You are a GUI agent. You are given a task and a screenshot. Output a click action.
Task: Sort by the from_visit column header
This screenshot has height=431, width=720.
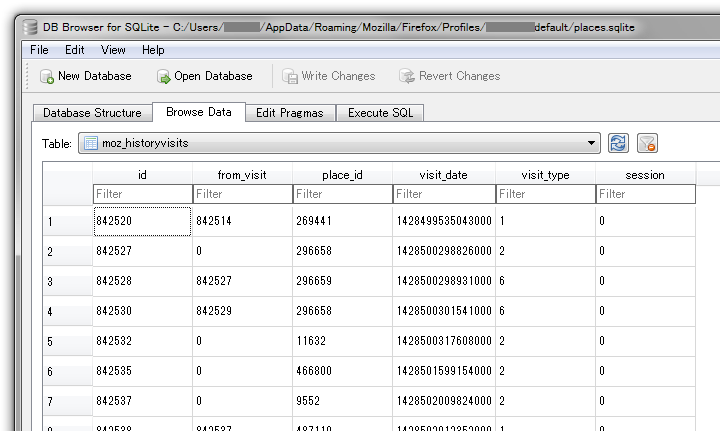pyautogui.click(x=242, y=175)
